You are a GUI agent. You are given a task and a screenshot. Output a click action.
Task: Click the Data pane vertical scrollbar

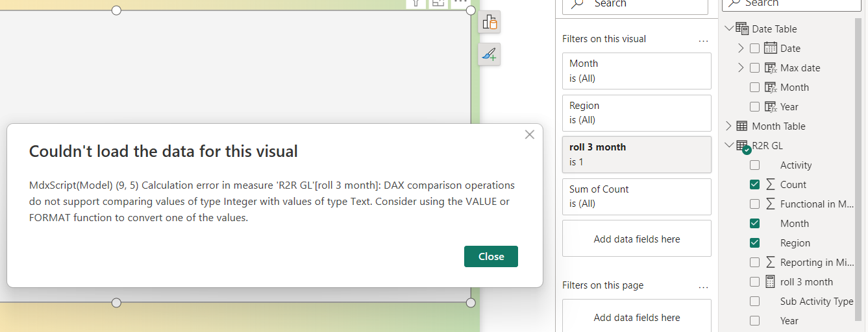858,169
